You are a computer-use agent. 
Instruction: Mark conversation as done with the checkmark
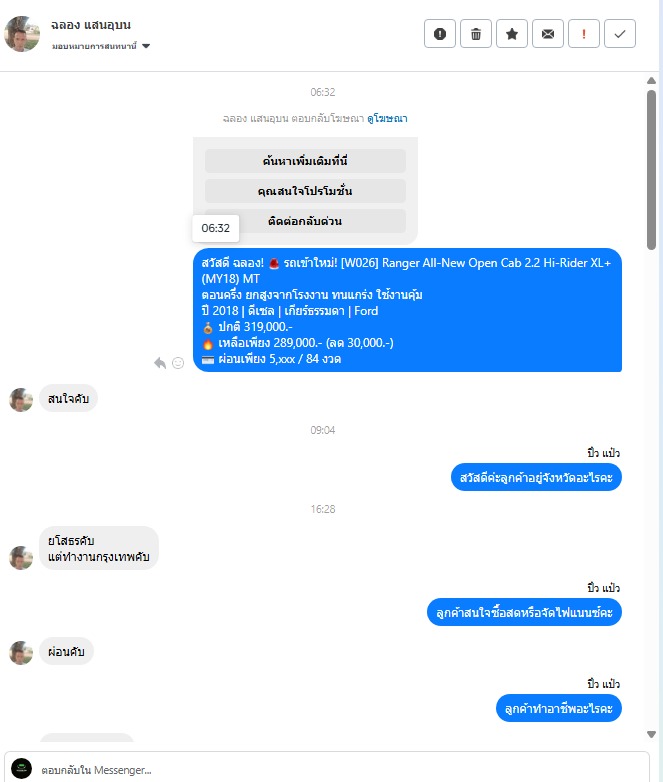click(620, 34)
